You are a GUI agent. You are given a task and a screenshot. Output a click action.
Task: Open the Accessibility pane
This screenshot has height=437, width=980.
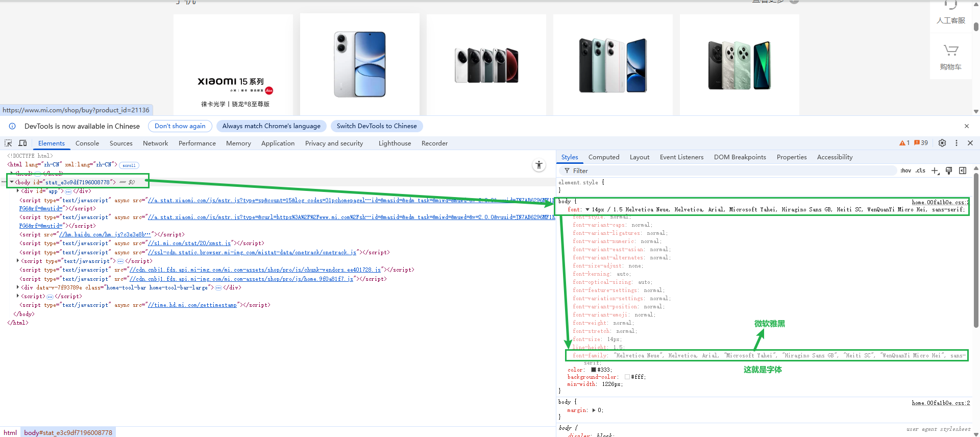835,157
